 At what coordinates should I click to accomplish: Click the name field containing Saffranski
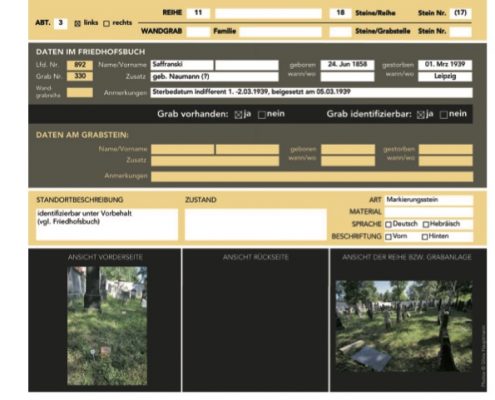click(x=182, y=65)
